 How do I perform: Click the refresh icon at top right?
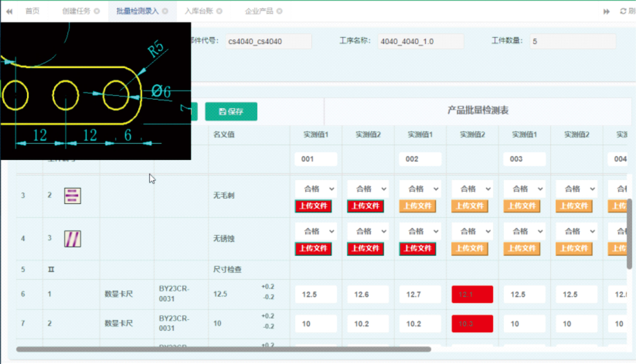(623, 11)
